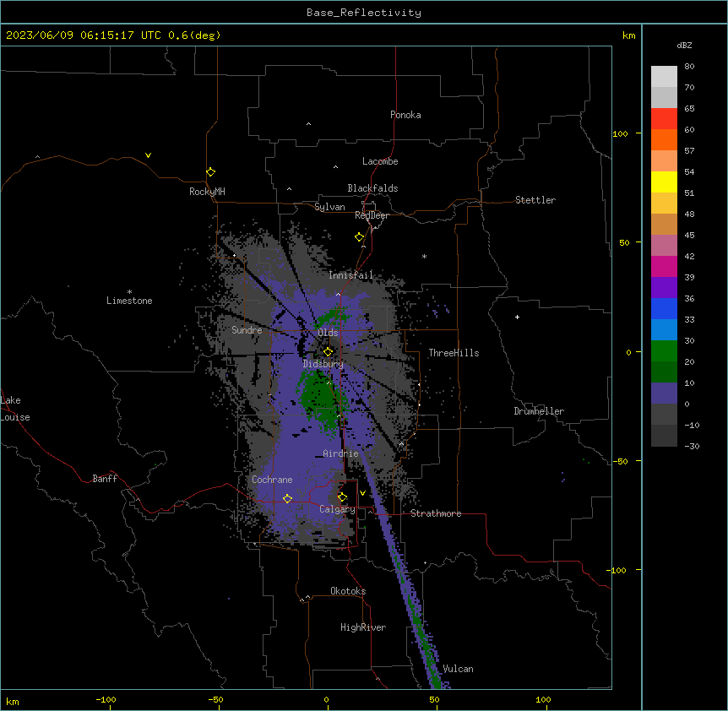728x711 pixels.
Task: Pick the red 60–65 dBZ legend swatch
Action: (664, 119)
